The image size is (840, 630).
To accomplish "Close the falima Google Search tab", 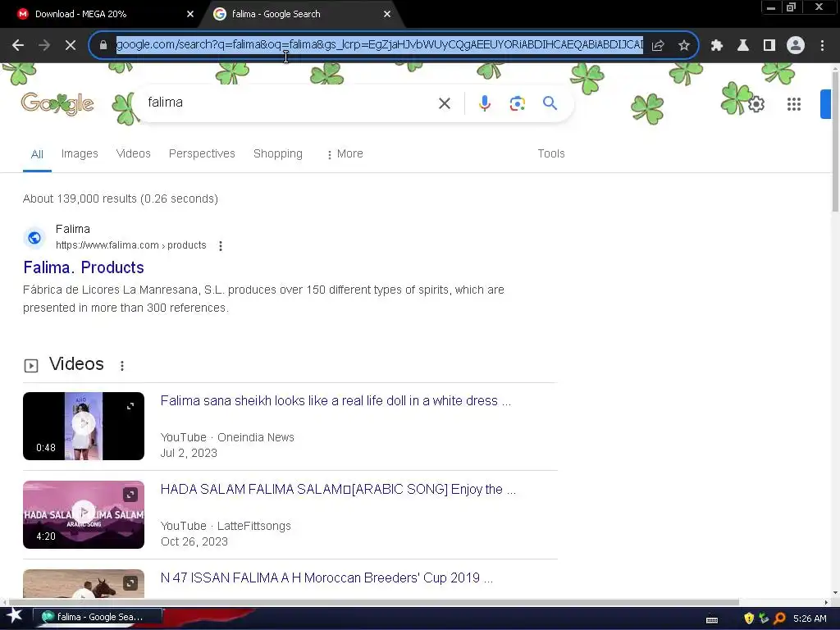I will 387,14.
